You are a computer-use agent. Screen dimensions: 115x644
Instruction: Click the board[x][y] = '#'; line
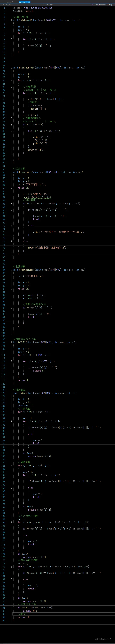tap(40, 314)
